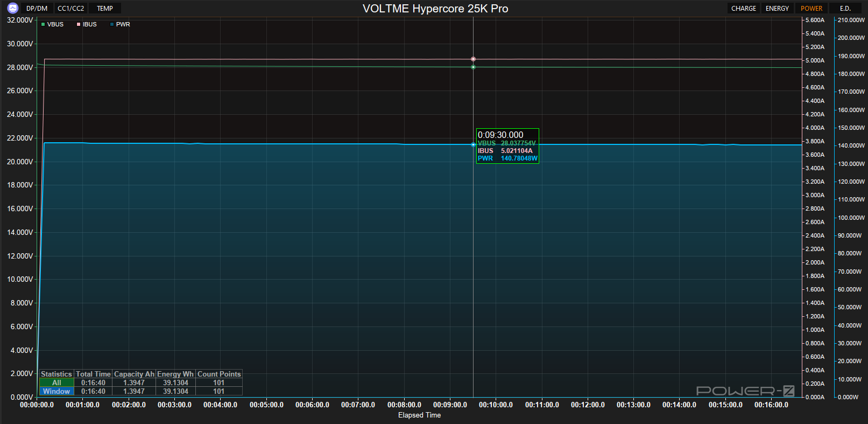This screenshot has height=424, width=868.
Task: Select the TEMP tab
Action: [105, 9]
